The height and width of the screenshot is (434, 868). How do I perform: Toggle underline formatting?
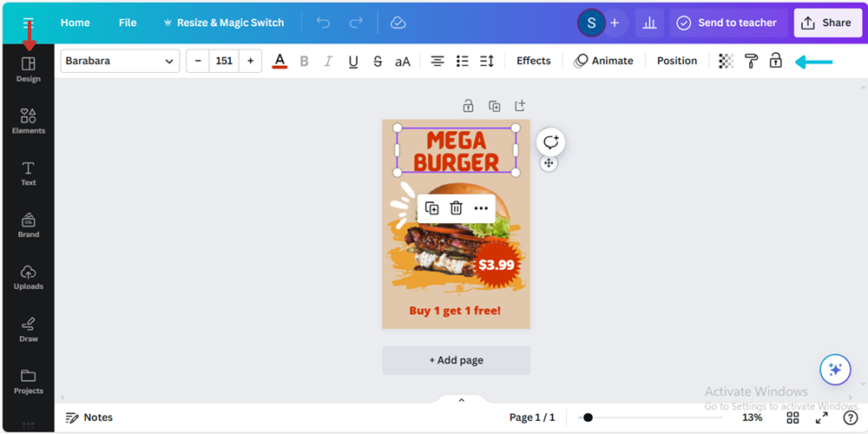tap(353, 61)
